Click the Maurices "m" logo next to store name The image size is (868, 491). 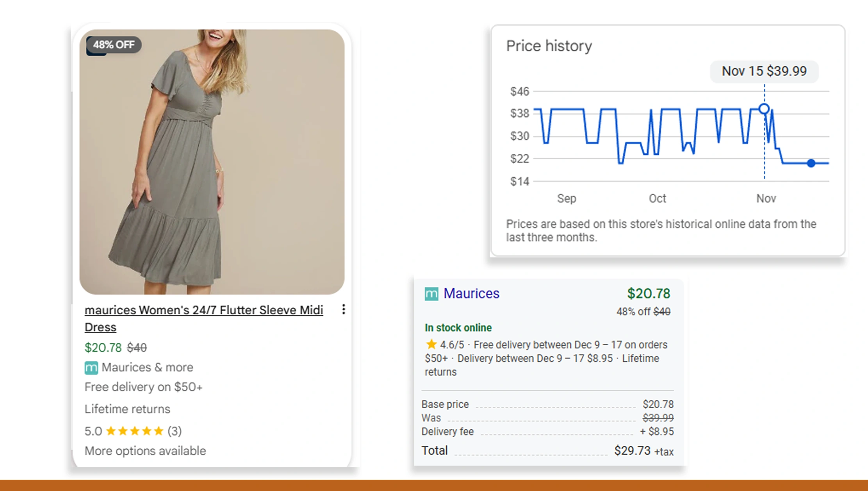(91, 367)
